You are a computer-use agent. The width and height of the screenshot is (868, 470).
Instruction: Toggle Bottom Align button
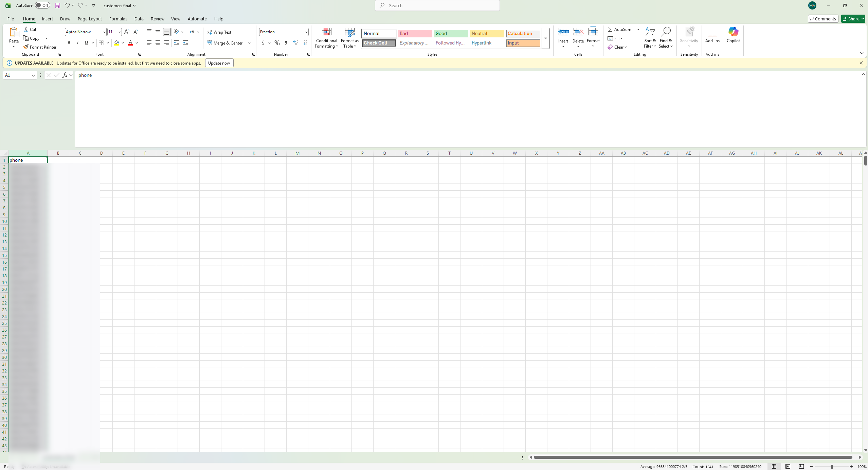167,32
